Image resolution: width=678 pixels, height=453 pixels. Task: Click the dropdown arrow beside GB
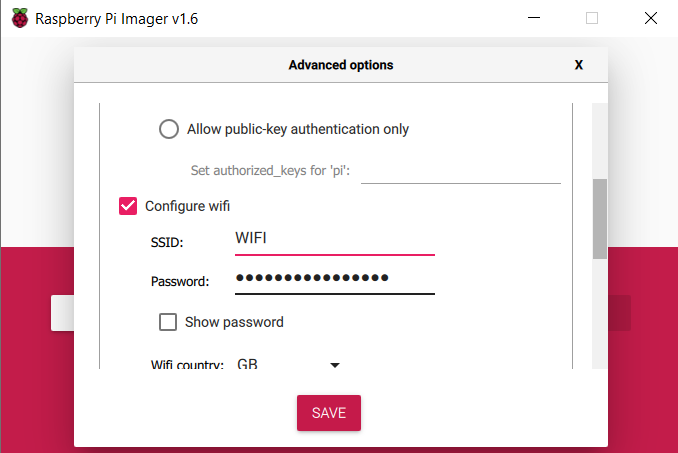coord(335,365)
